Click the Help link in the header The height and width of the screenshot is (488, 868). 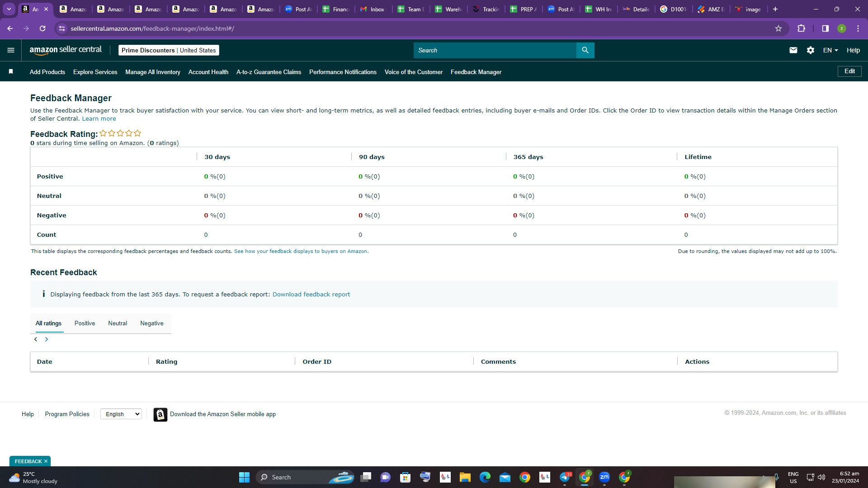click(853, 50)
